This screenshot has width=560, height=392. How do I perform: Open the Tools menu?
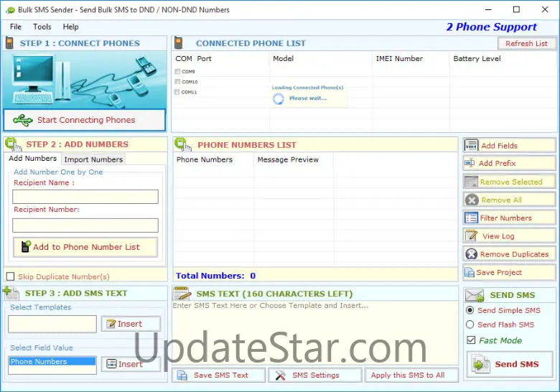[x=42, y=27]
